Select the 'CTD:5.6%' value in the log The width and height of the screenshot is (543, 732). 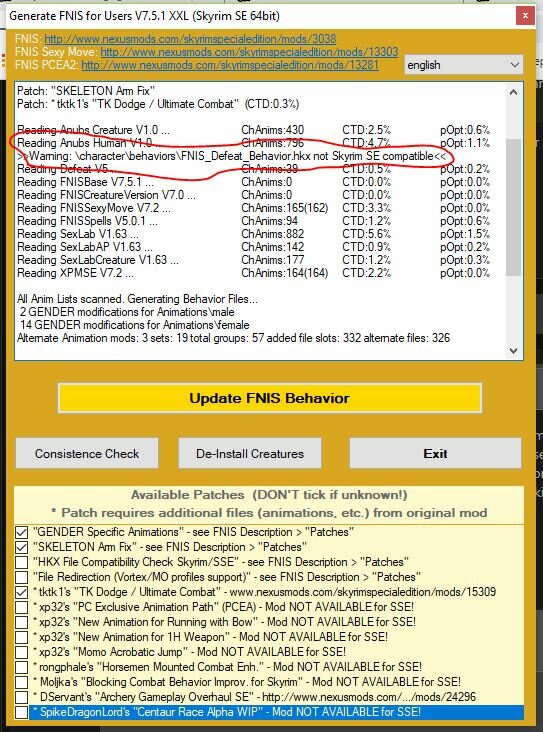(367, 234)
